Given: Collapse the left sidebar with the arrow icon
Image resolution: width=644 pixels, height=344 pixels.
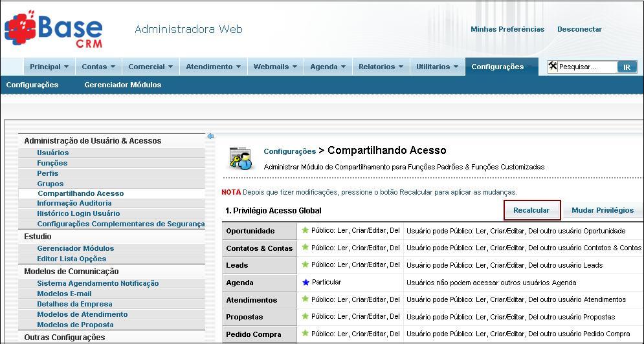Looking at the screenshot, I should [210, 136].
